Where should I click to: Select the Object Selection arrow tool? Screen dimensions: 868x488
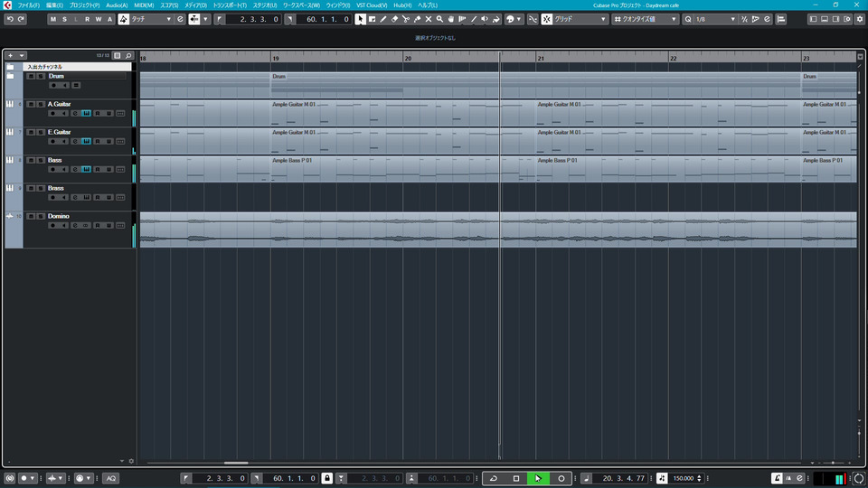[361, 19]
